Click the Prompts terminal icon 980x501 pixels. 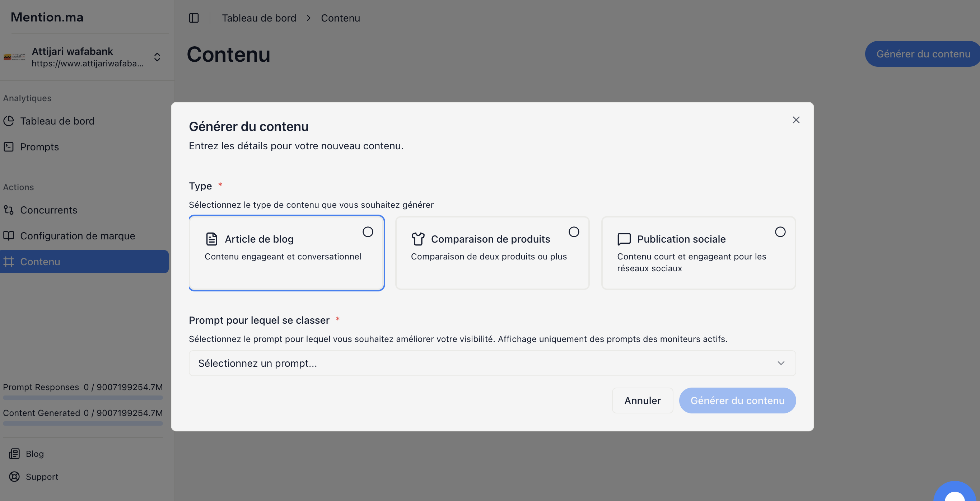pyautogui.click(x=9, y=147)
